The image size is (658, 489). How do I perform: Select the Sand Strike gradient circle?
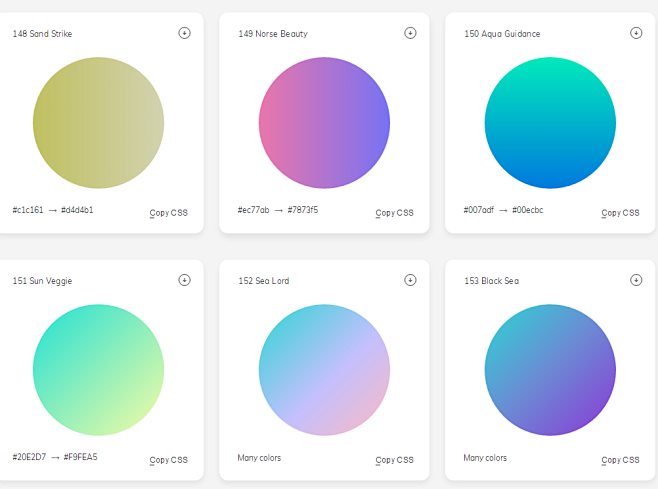pyautogui.click(x=98, y=123)
